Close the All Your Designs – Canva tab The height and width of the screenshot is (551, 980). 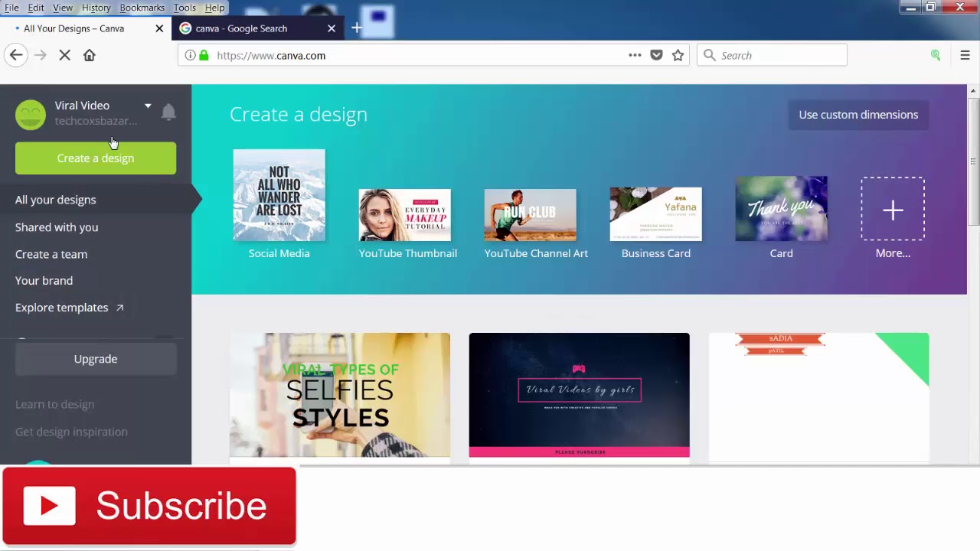point(159,28)
